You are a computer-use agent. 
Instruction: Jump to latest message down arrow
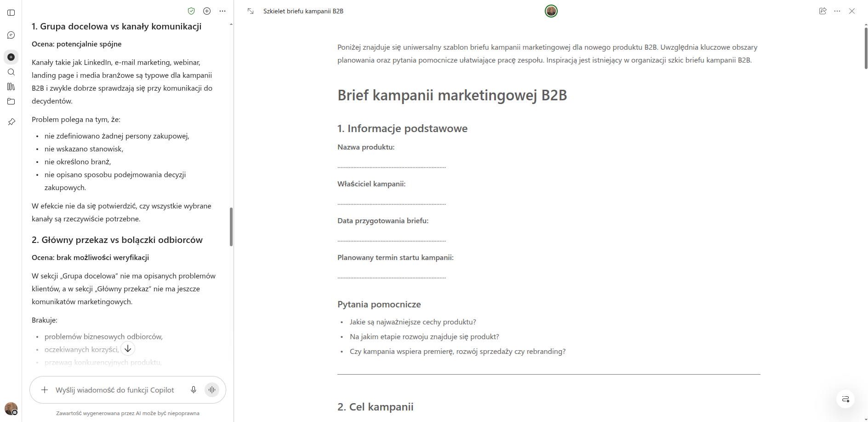pyautogui.click(x=128, y=349)
